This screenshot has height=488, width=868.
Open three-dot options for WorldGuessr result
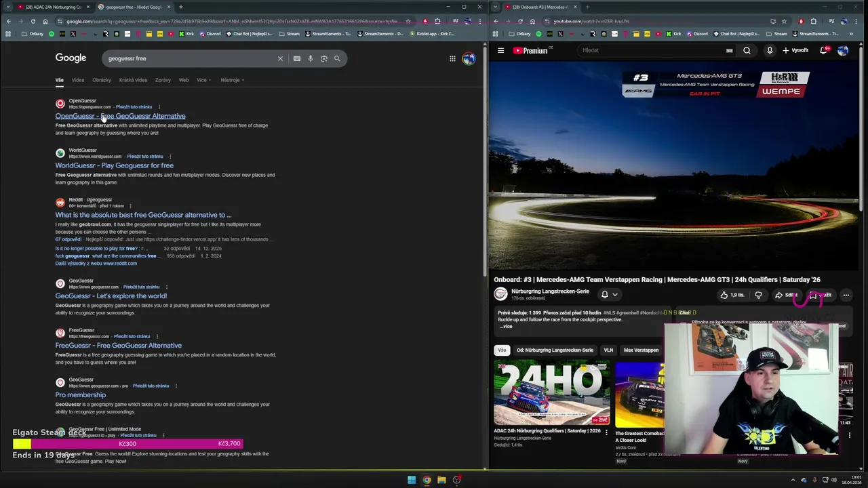tap(170, 157)
